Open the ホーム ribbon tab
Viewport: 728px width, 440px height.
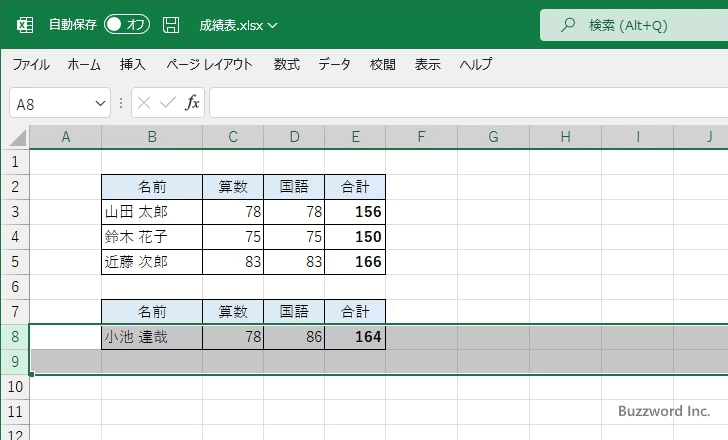[x=84, y=64]
